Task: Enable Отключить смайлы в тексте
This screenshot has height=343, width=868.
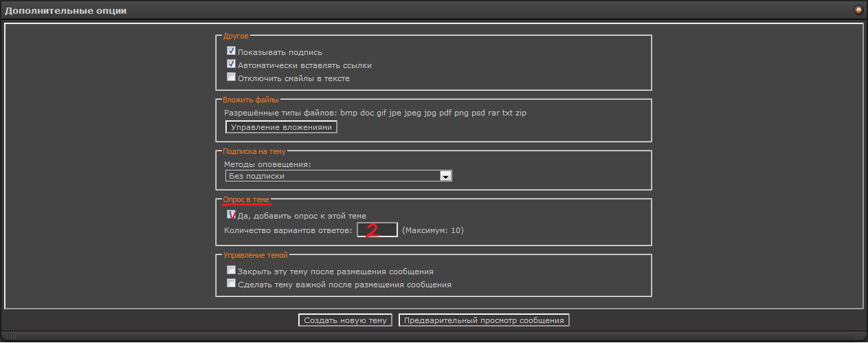Action: (x=232, y=78)
